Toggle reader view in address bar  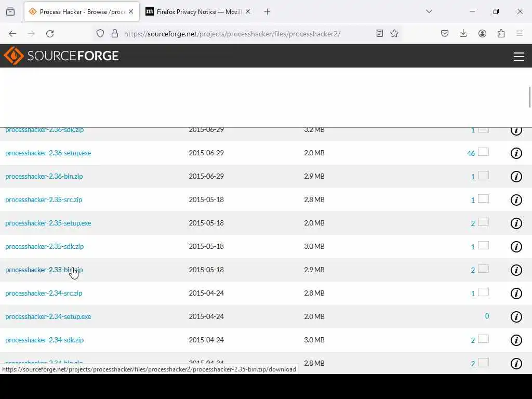[380, 33]
